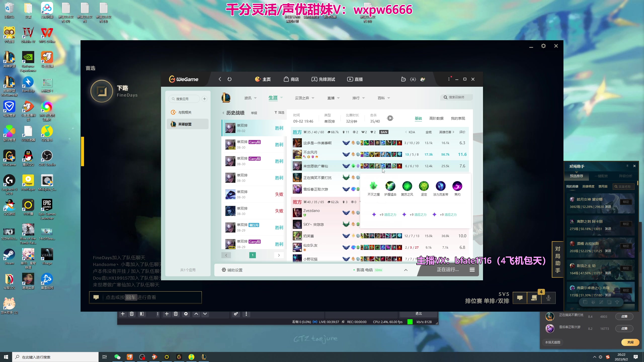Lock 皎月女神 黛安娜 champion pick
The height and width of the screenshot is (362, 644).
[626, 202]
